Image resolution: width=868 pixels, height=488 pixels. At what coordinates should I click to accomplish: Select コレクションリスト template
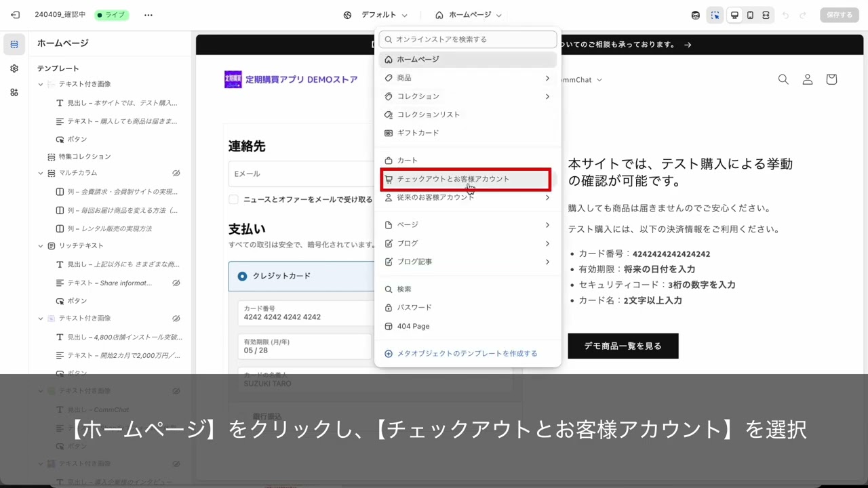tap(468, 115)
